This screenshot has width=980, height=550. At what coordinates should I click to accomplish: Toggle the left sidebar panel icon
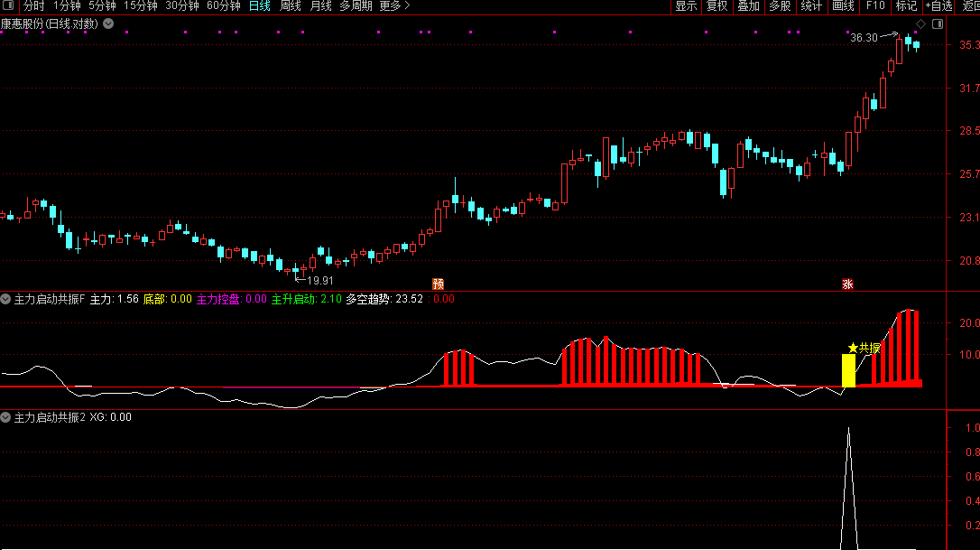8,5
